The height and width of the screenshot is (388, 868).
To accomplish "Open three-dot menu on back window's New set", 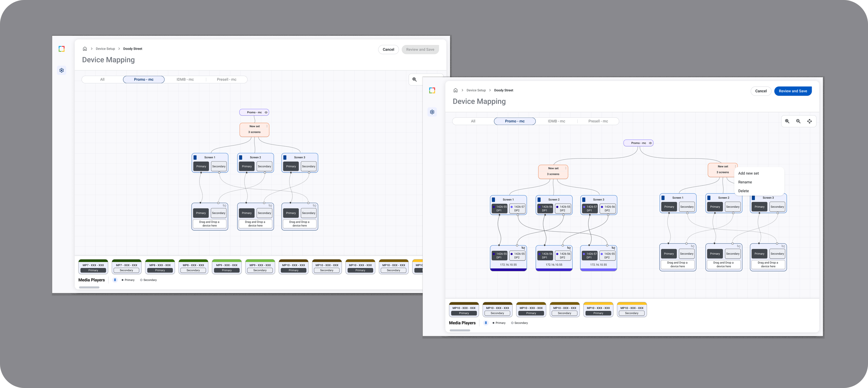I will (x=267, y=126).
